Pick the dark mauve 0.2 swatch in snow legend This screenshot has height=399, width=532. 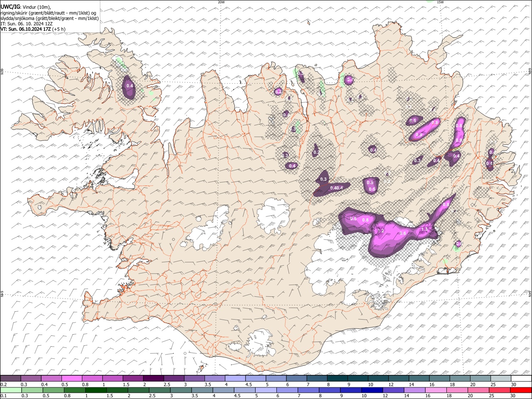tap(10, 379)
